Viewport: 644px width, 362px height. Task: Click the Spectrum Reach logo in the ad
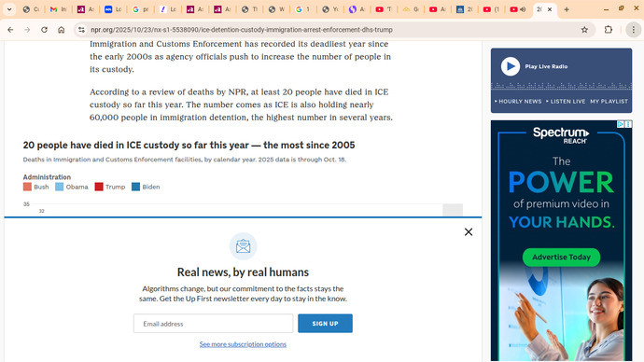click(x=561, y=135)
